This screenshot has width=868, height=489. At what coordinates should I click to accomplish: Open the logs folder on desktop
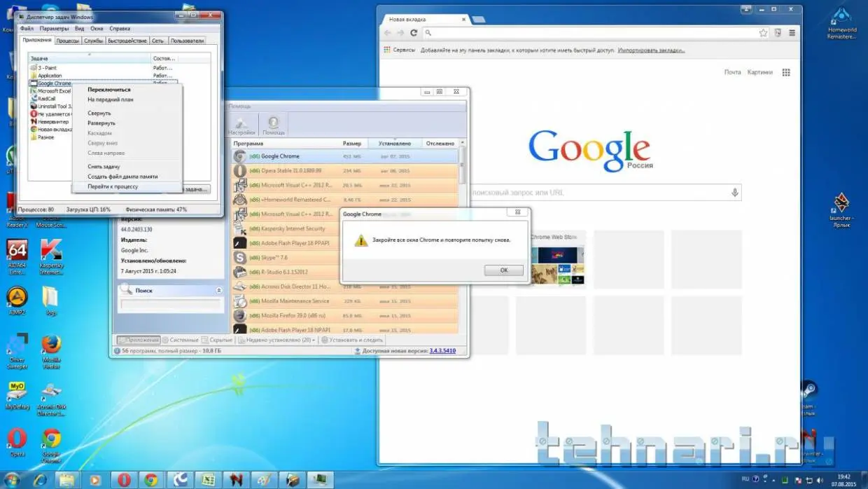(50, 301)
